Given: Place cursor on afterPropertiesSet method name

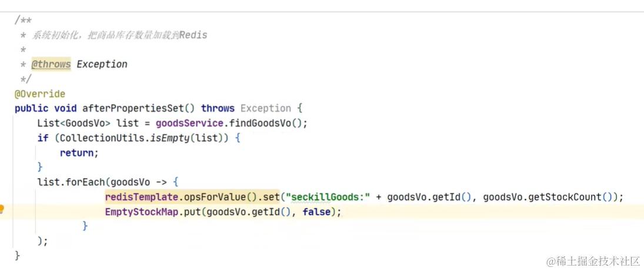Looking at the screenshot, I should (x=134, y=109).
